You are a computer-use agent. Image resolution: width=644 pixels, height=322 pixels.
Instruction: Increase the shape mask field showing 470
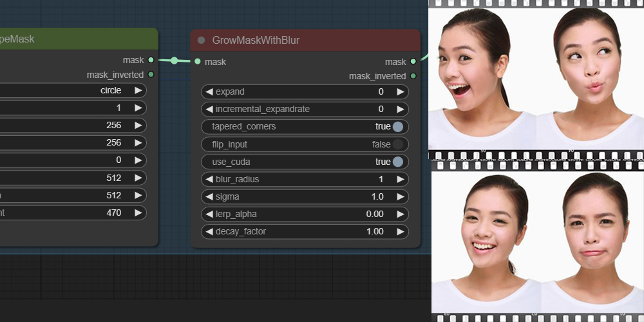tap(138, 213)
